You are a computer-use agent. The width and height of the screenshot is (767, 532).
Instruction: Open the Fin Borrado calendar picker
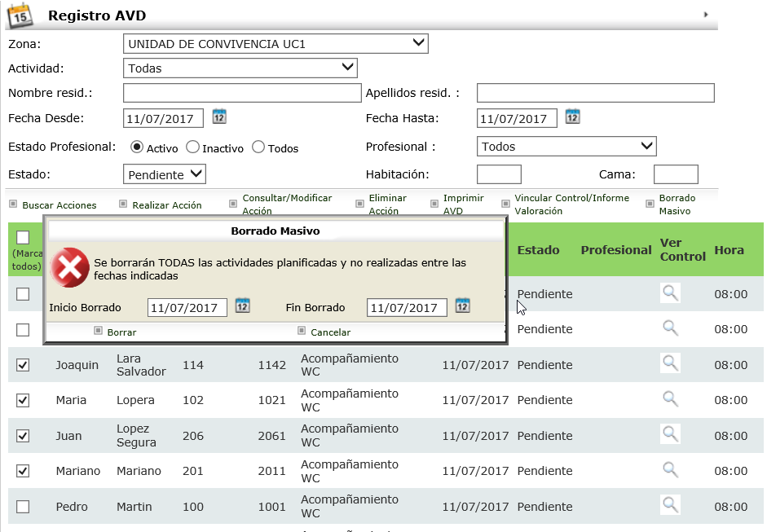462,307
